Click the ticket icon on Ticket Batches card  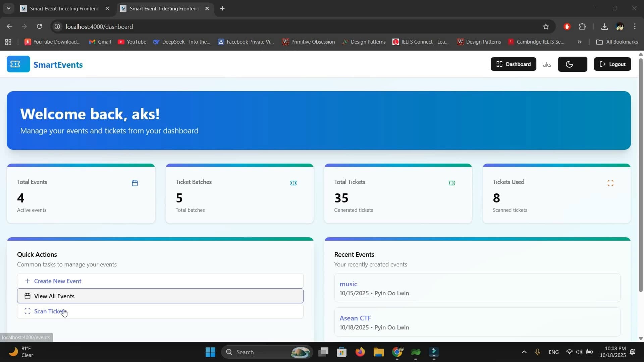pos(293,183)
